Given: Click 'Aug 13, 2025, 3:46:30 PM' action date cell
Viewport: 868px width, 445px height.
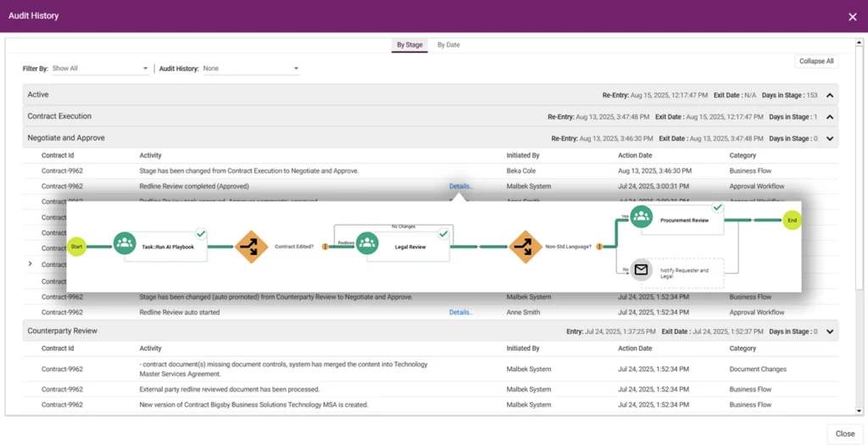Looking at the screenshot, I should click(x=655, y=171).
